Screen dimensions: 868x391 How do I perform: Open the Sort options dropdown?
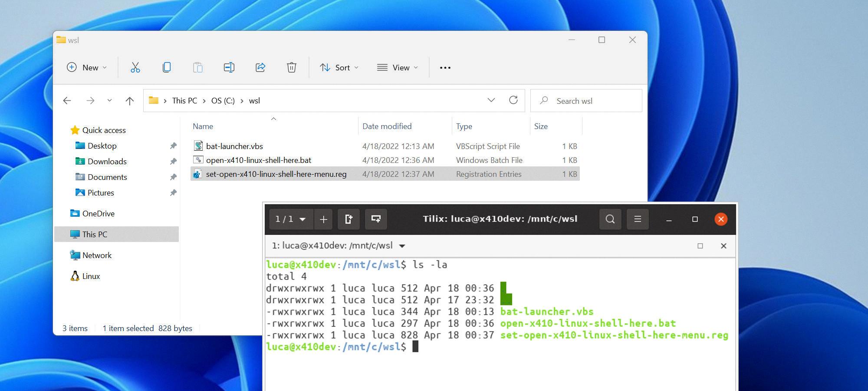[339, 67]
